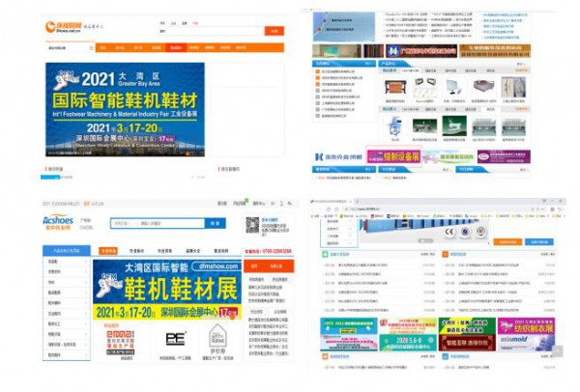This screenshot has width=580, height=392.
Task: Open the orange plotter machine product thumbnail
Action: [x=395, y=88]
